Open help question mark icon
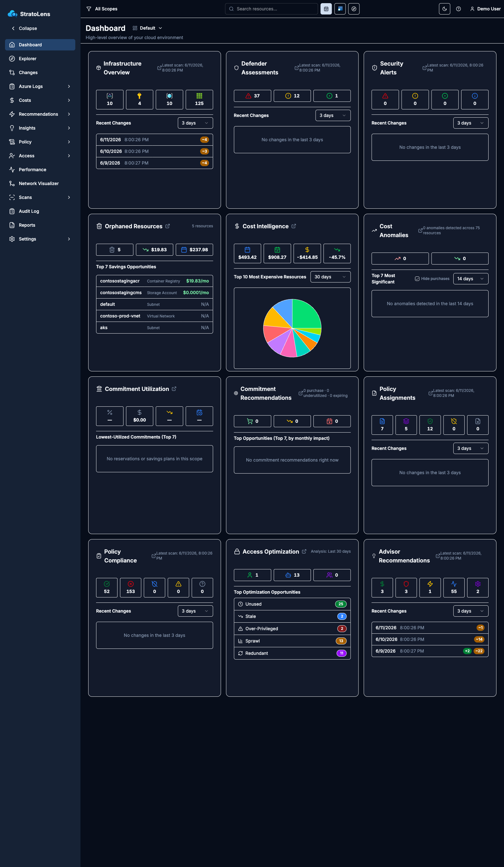 tap(458, 9)
